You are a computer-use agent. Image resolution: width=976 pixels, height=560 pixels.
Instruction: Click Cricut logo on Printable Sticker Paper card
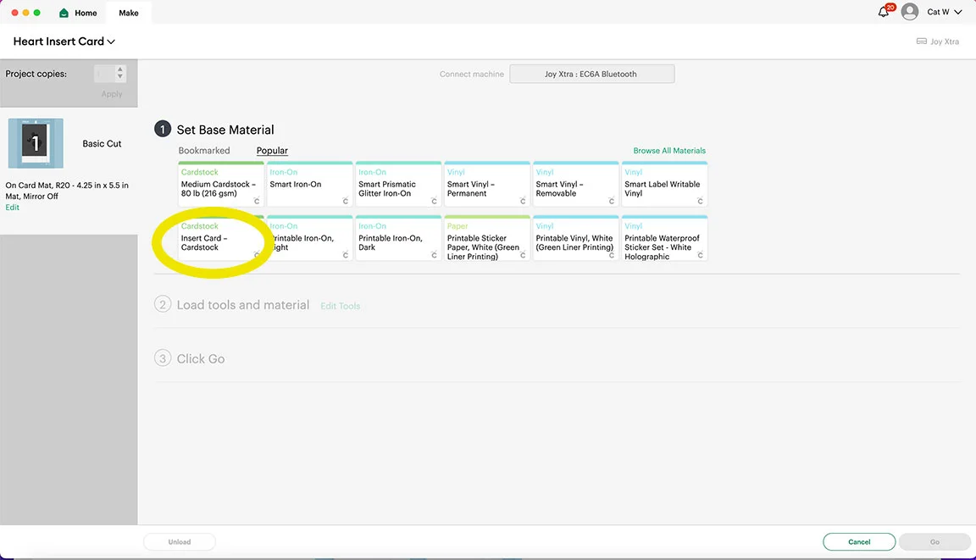[523, 255]
